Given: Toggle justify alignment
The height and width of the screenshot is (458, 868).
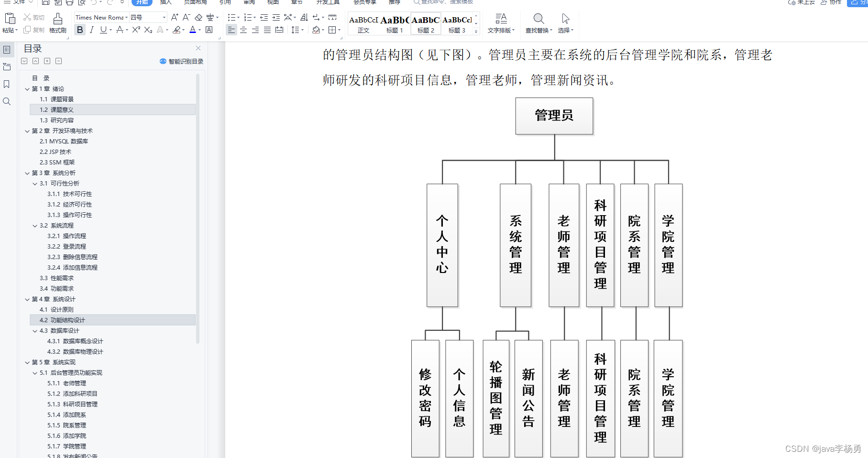Looking at the screenshot, I should (267, 30).
